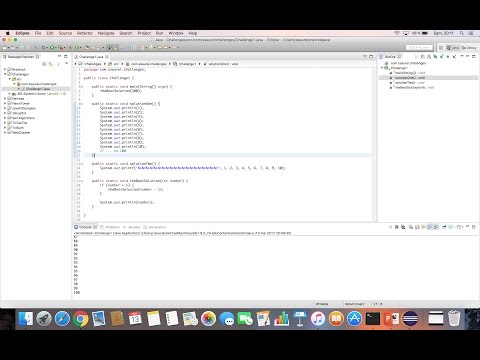
Task: Toggle Link with Editor in Package Explorer
Action: tap(51, 64)
